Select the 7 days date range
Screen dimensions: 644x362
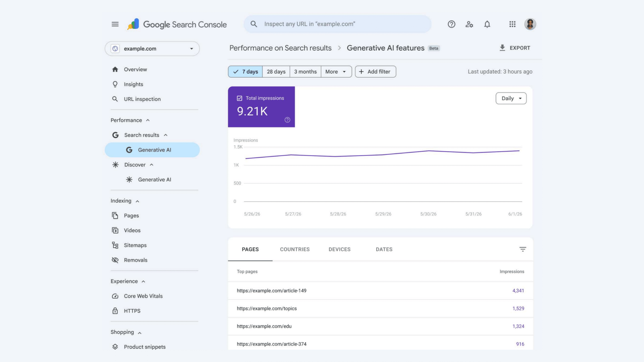[x=245, y=72]
